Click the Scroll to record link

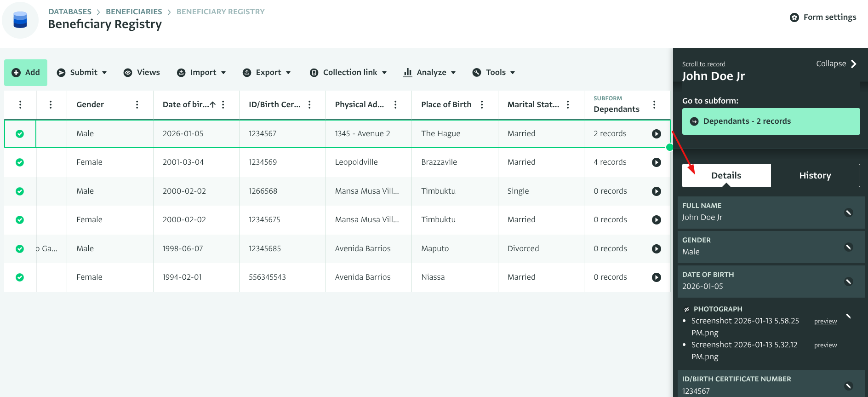[x=703, y=64]
